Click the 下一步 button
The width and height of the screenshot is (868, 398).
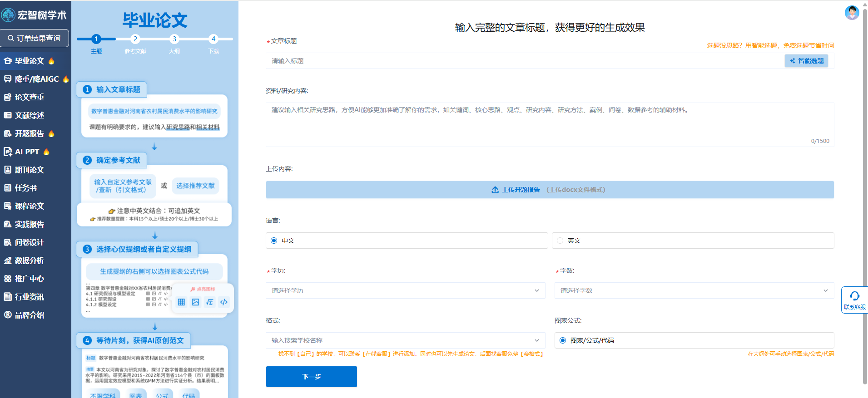coord(311,377)
